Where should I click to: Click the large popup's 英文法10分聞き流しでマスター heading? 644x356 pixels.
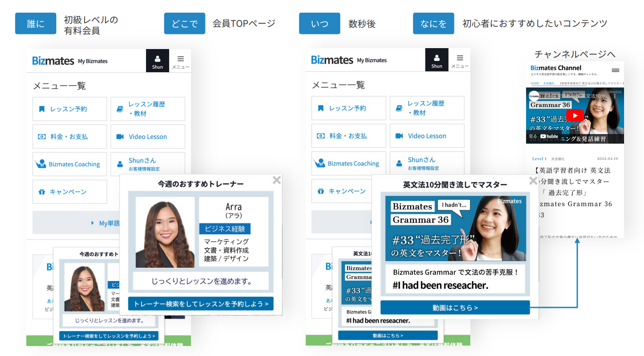point(455,185)
